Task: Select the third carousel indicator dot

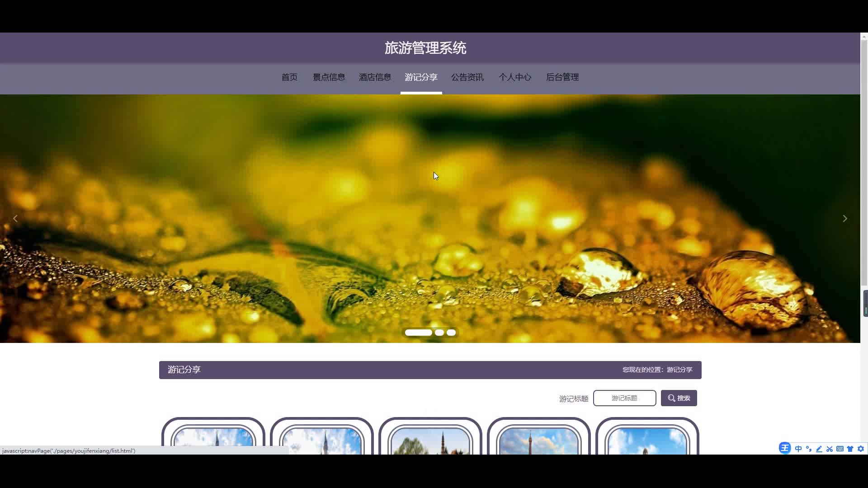Action: (451, 333)
